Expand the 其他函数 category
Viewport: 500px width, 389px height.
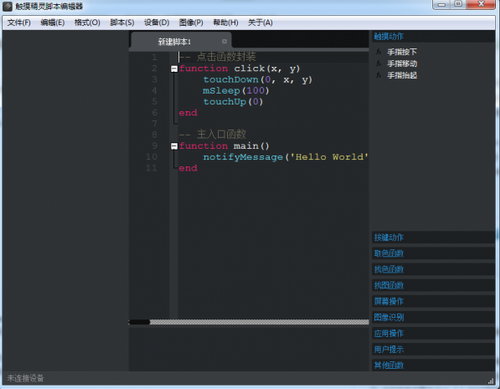pos(433,365)
